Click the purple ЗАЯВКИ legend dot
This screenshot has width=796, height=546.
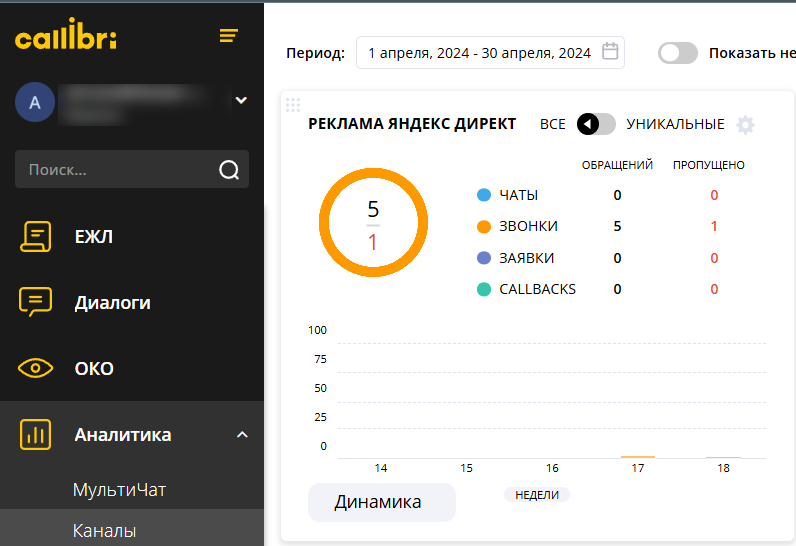484,258
